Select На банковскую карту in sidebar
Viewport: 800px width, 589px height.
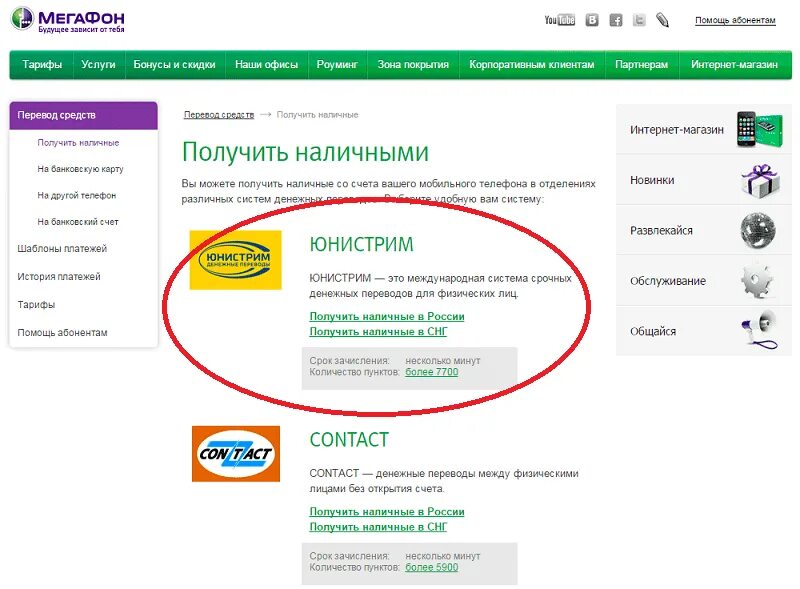click(80, 169)
